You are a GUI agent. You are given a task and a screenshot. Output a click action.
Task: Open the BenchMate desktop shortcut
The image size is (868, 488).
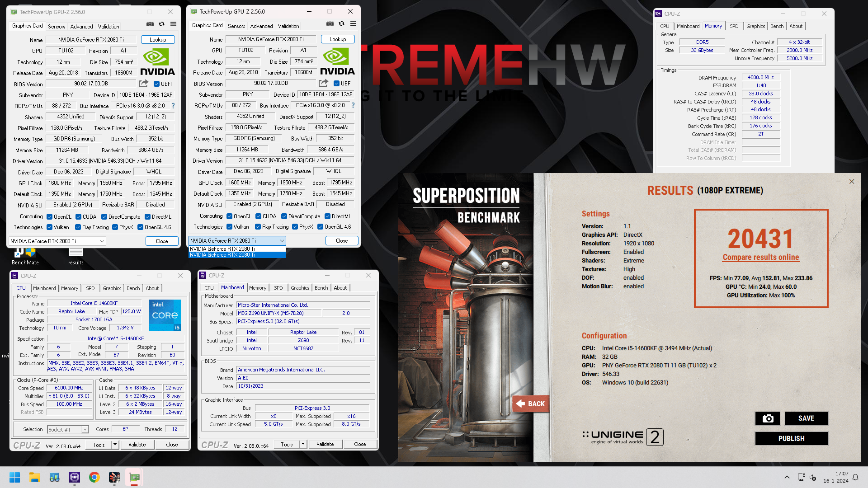pos(25,256)
